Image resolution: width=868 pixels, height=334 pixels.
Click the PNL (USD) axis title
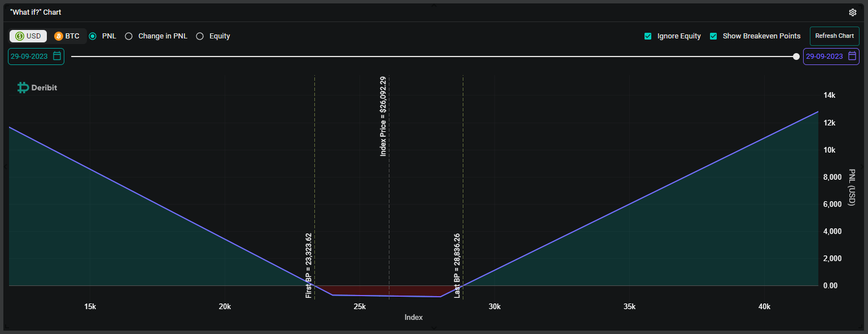(852, 187)
